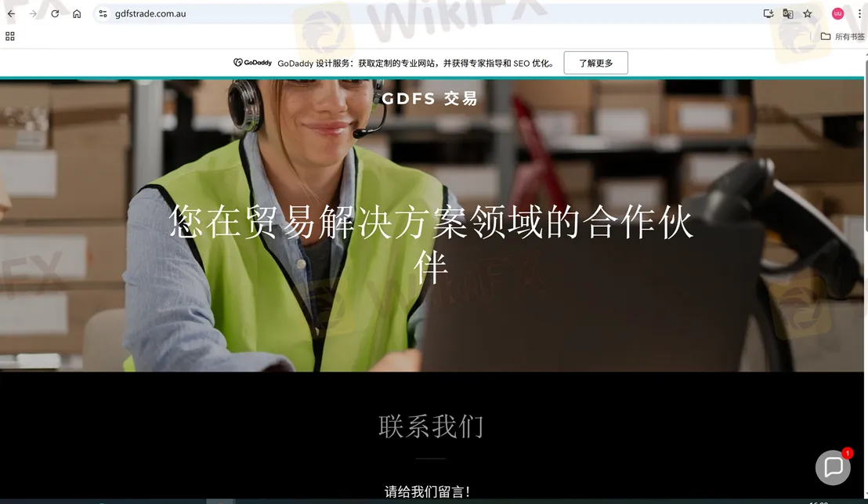The width and height of the screenshot is (868, 504).
Task: Click hero headline 您在贸易解决方案领域的合作伙伴
Action: [x=431, y=245]
